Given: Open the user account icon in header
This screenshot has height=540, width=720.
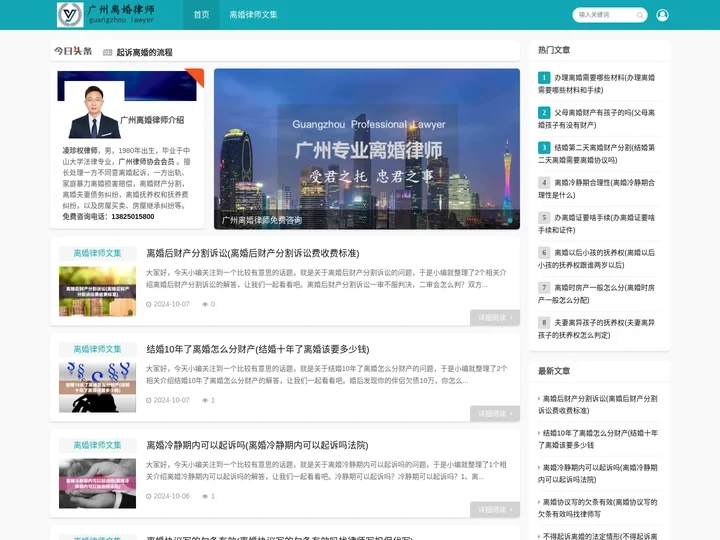Looking at the screenshot, I should click(x=662, y=15).
